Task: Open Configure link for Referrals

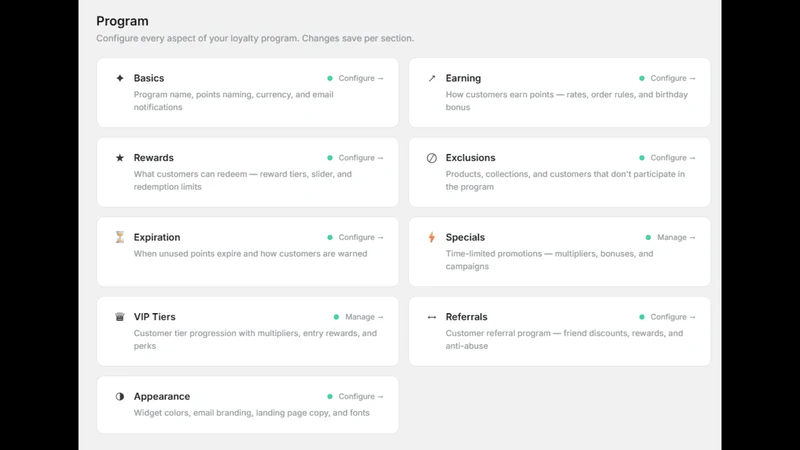Action: click(672, 317)
